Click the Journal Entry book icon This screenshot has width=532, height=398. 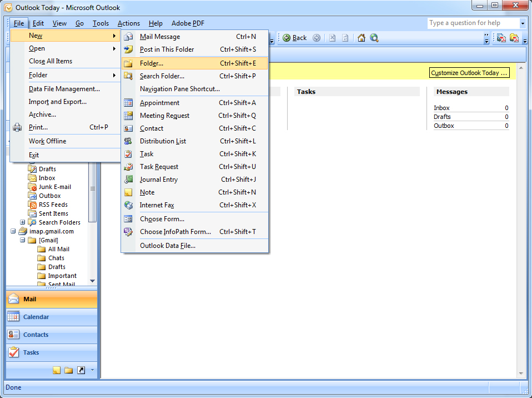(x=128, y=180)
